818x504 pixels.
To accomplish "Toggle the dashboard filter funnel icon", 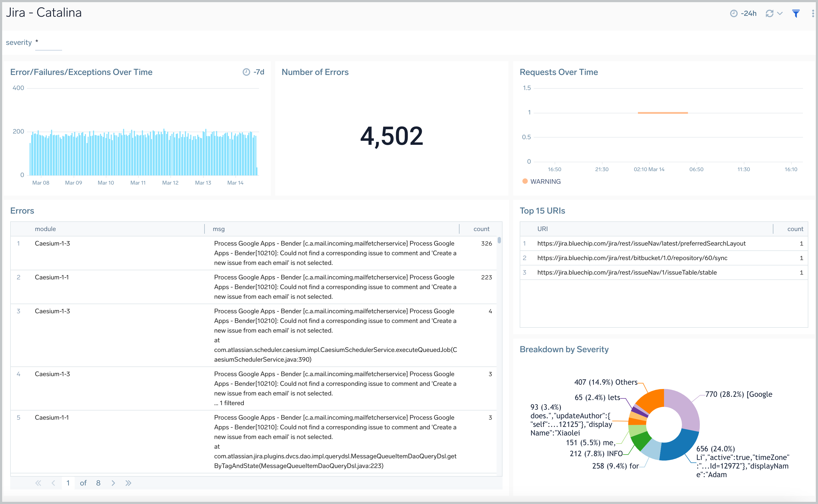I will point(796,13).
